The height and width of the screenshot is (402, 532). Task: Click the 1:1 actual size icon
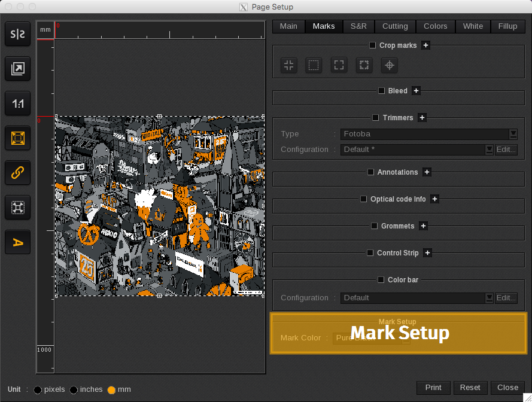click(x=18, y=104)
